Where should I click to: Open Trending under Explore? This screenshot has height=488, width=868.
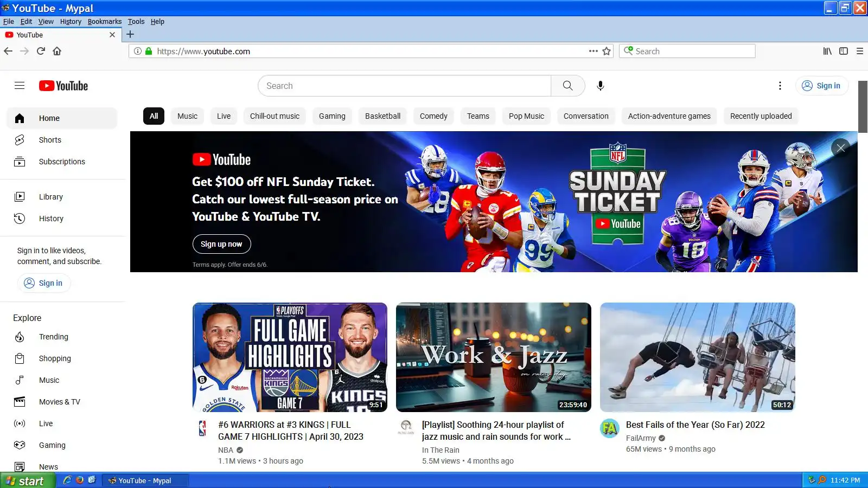[62, 337]
